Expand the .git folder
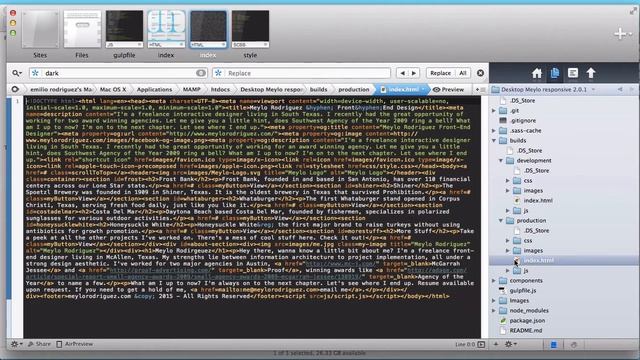The image size is (640, 360). (494, 111)
